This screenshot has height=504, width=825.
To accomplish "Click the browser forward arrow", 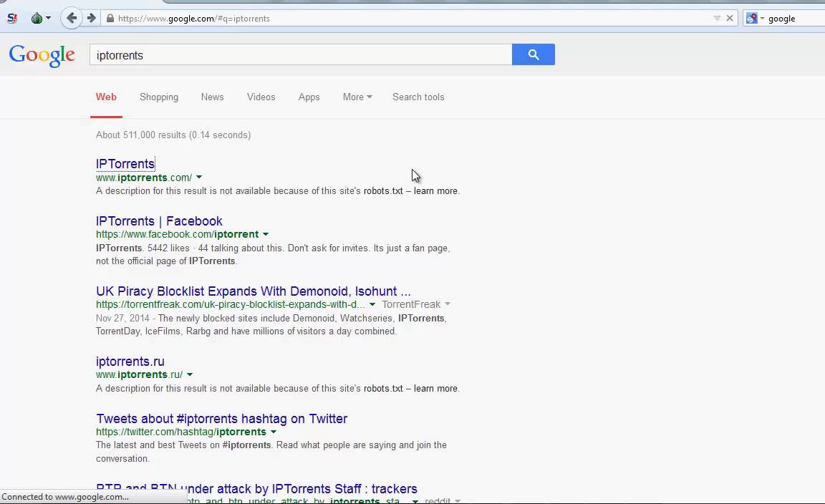I will point(92,19).
